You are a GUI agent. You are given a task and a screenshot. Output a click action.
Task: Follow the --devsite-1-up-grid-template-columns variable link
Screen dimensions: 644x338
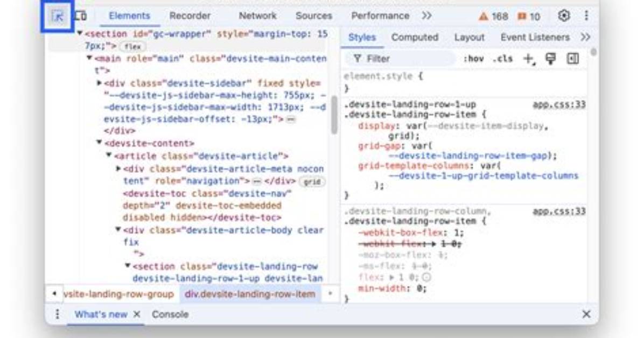click(484, 176)
